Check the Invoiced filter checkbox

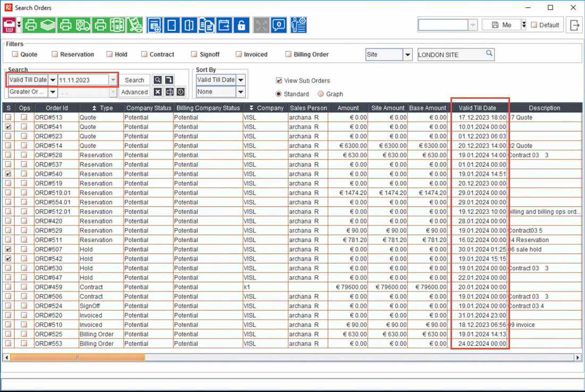[x=239, y=54]
